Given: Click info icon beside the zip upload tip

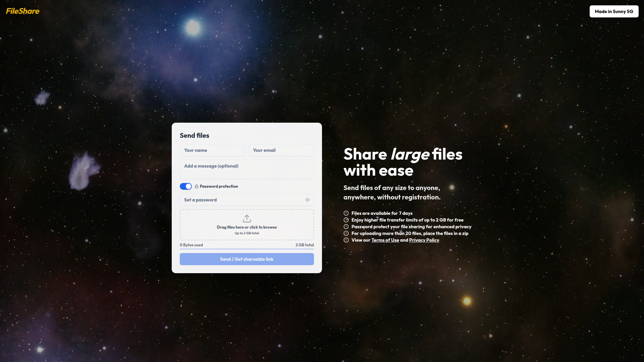Looking at the screenshot, I should pyautogui.click(x=346, y=233).
